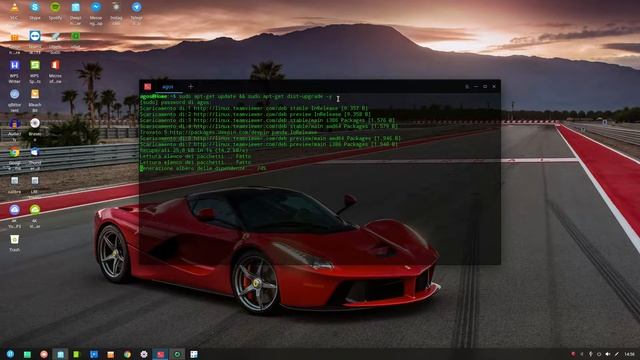The image size is (640, 360).
Task: Click the active terminal icon in dock
Action: (160, 354)
